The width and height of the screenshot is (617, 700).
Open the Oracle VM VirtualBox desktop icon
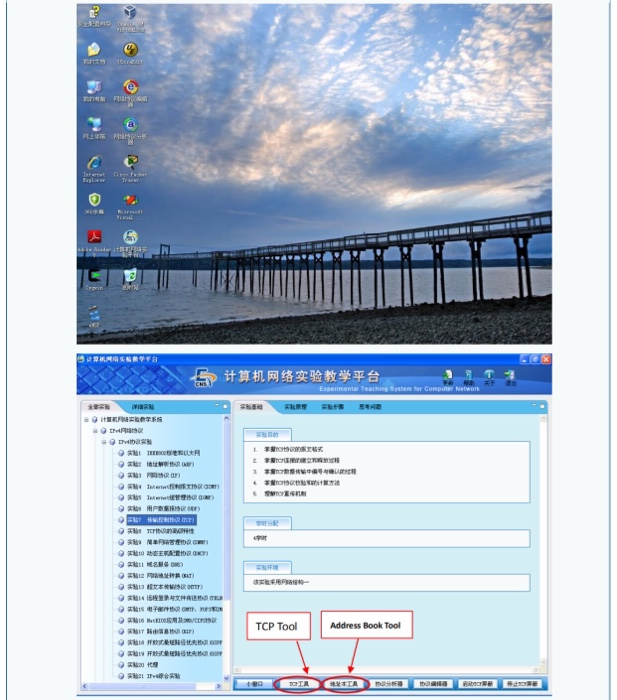click(130, 19)
